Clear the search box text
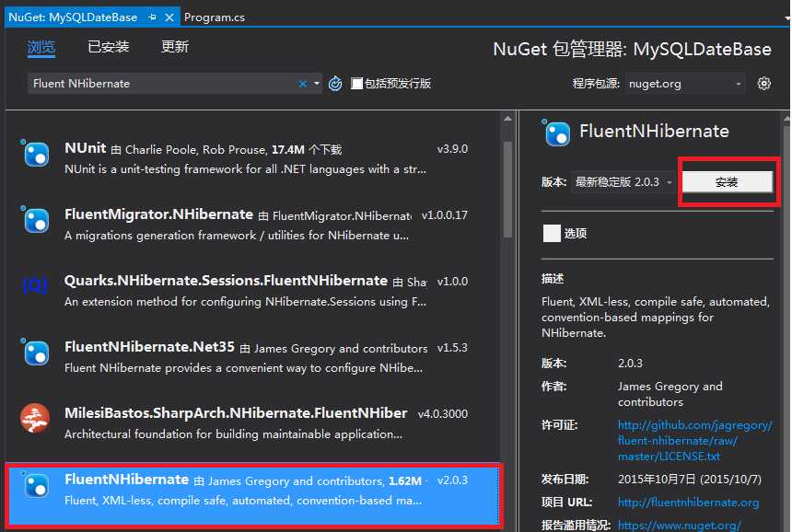Screen dimensions: 792x532 303,84
